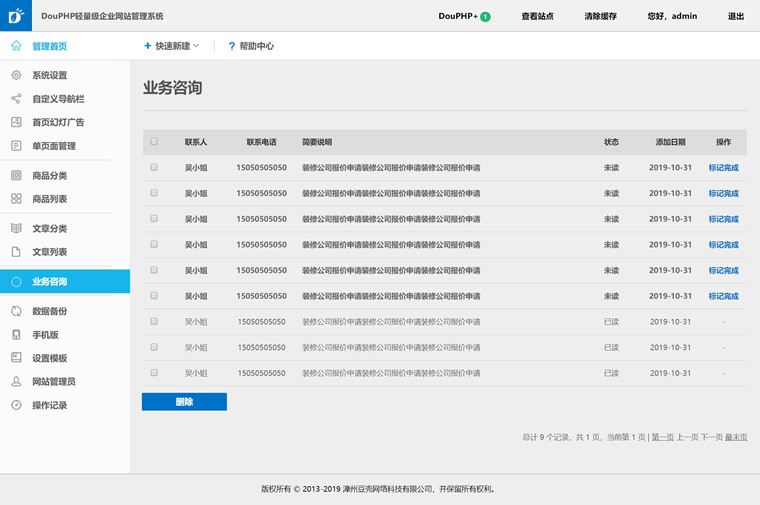Click the 数据备份 database icon

point(16,312)
